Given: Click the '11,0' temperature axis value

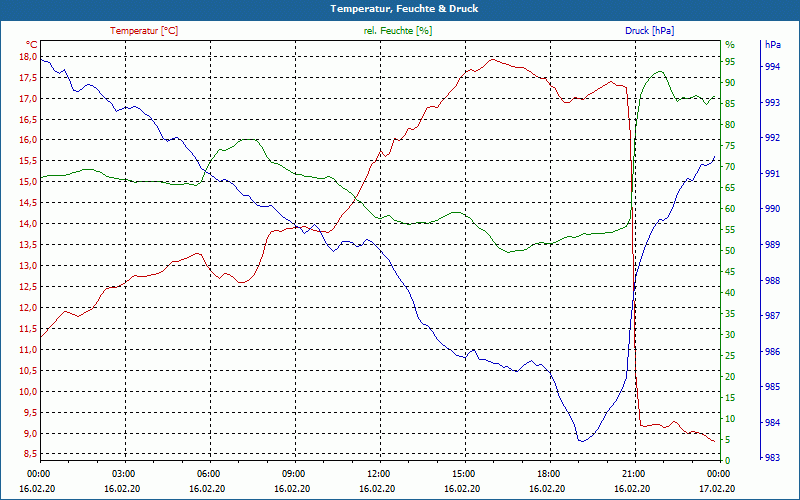Looking at the screenshot, I should 28,349.
